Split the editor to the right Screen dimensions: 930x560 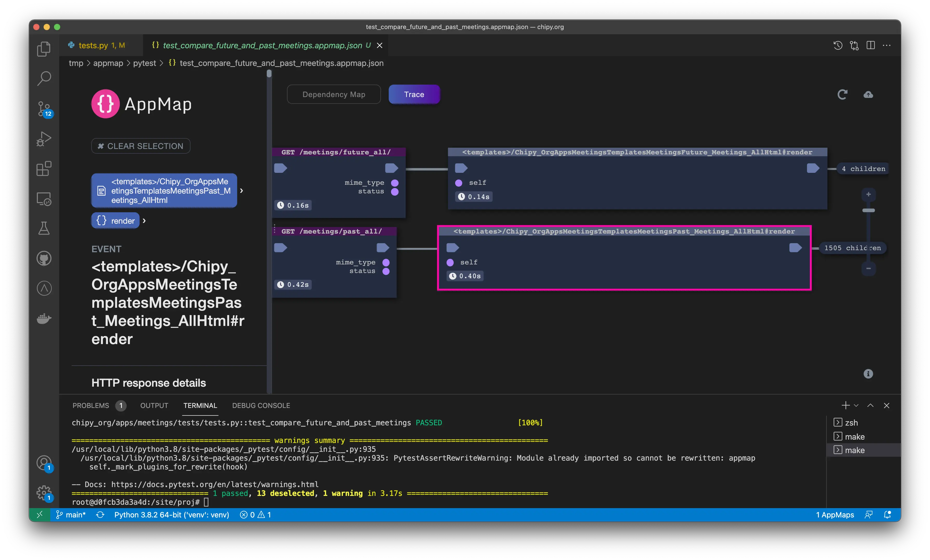pos(870,45)
